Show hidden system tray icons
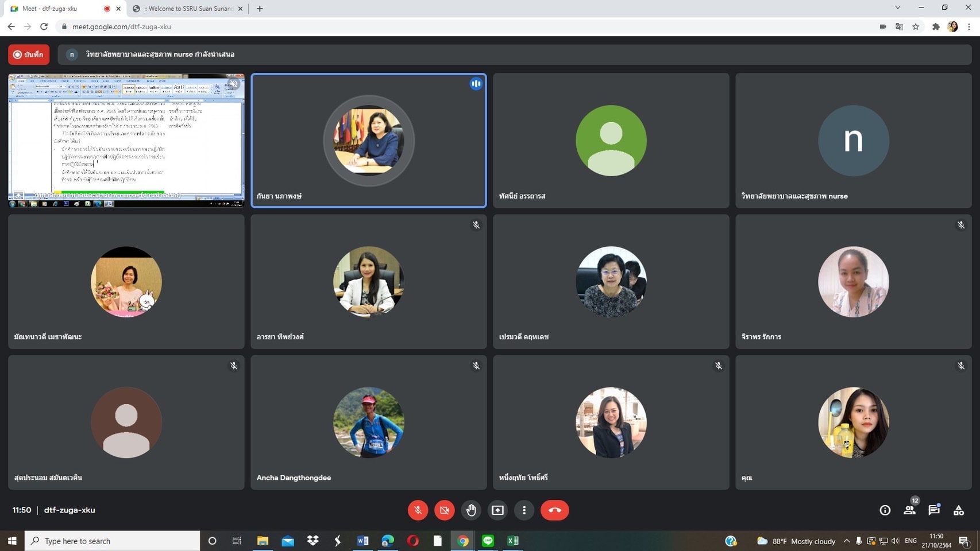Screen dimensions: 980x551 point(846,541)
